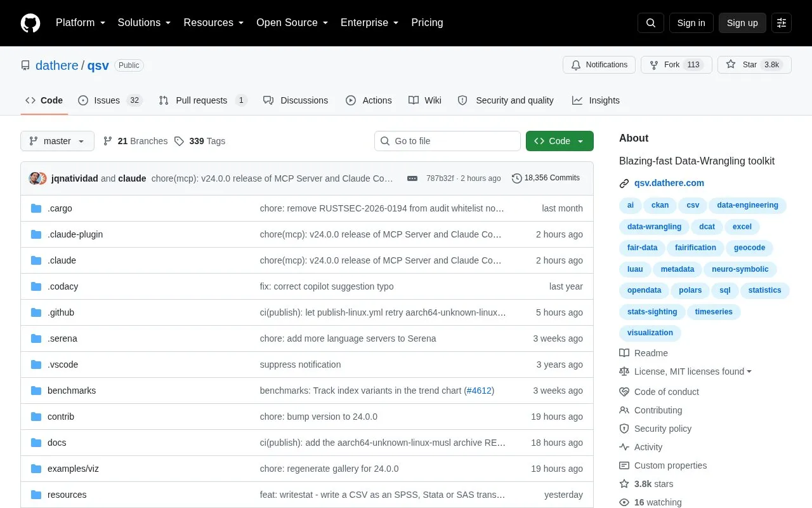Expand the Solutions navigation menu
The height and width of the screenshot is (508, 812).
coord(145,23)
